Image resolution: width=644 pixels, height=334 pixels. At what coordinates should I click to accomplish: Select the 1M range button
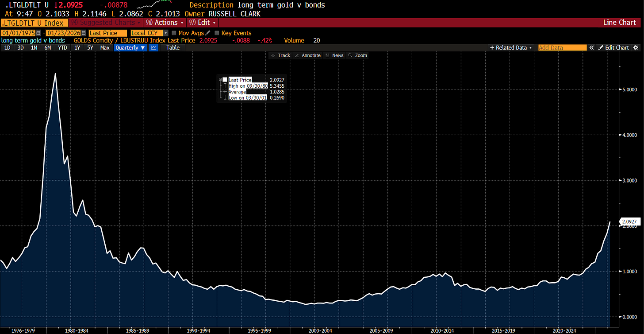pyautogui.click(x=34, y=47)
